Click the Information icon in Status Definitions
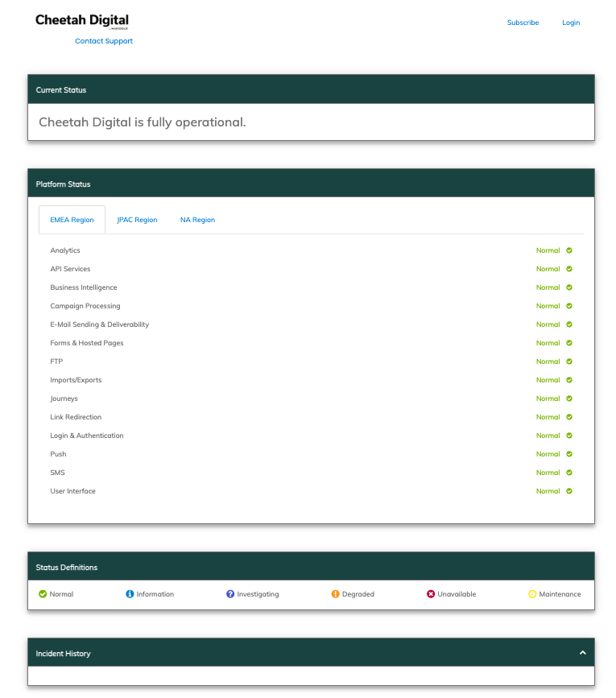 [130, 594]
